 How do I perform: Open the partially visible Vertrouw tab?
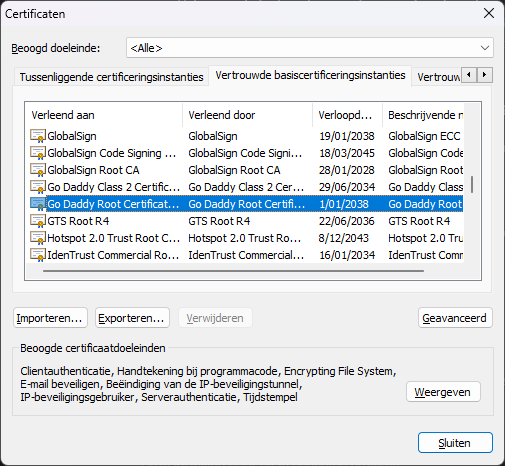pyautogui.click(x=437, y=77)
